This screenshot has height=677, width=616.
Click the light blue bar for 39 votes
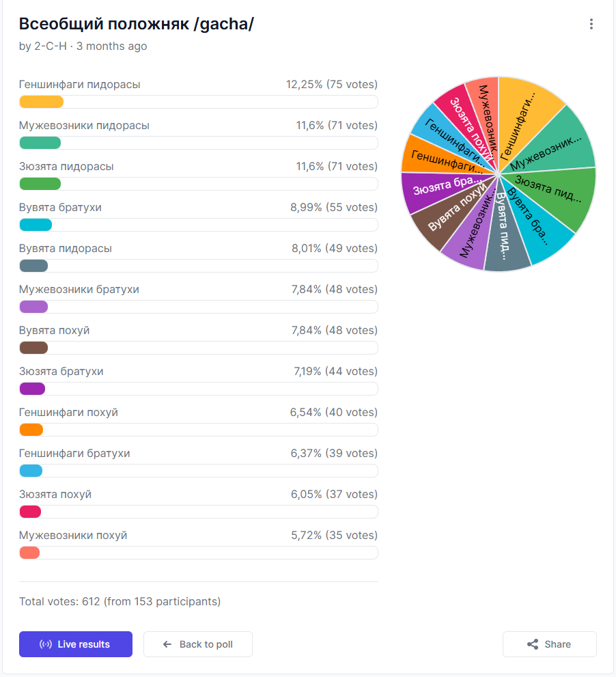tap(31, 471)
